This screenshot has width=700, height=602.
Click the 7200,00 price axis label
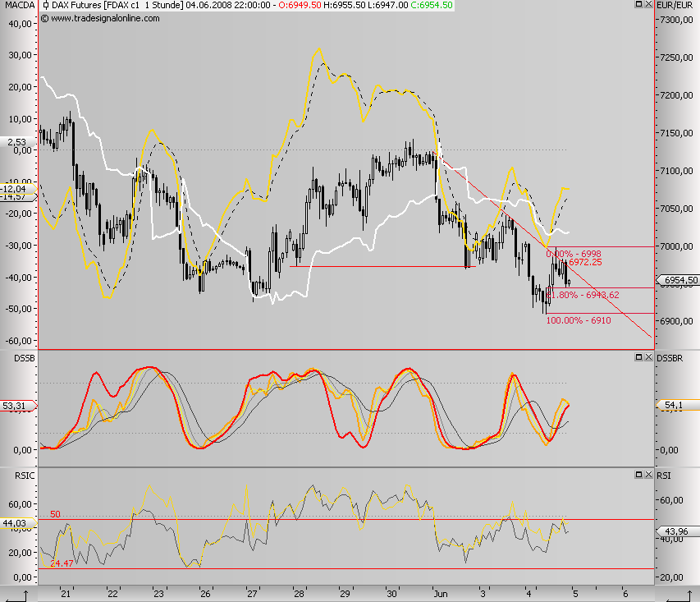point(677,95)
